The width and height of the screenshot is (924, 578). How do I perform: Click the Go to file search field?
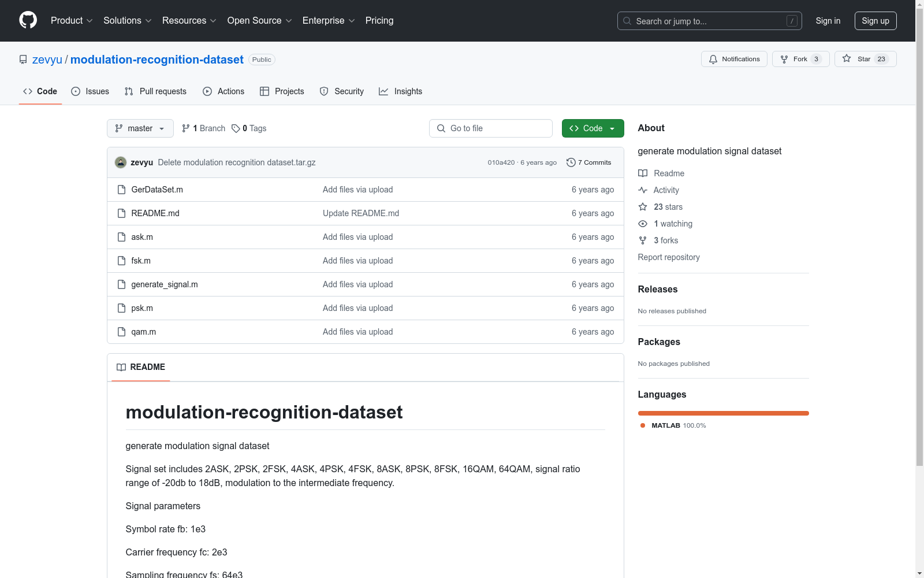tap(491, 128)
